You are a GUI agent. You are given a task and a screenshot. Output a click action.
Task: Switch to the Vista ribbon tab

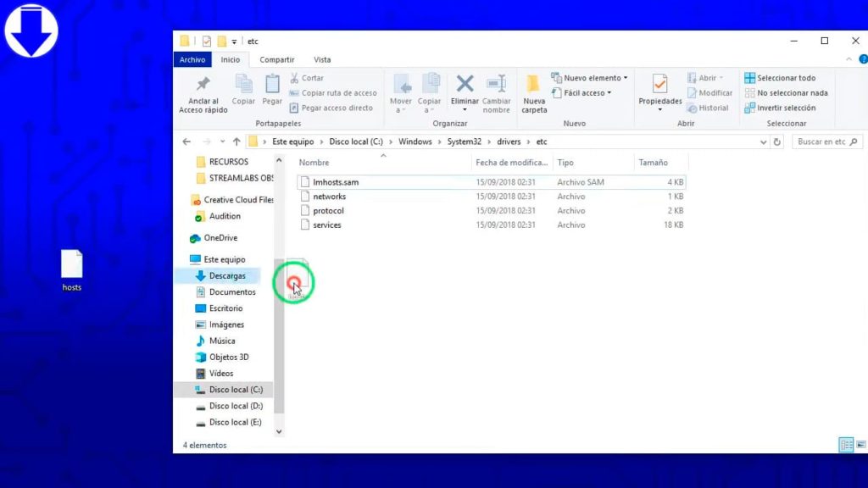tap(322, 60)
